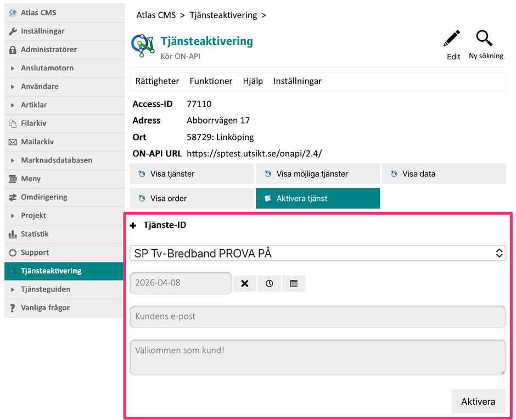Click Atlas CMS breadcrumb link
This screenshot has width=516, height=420.
click(156, 15)
